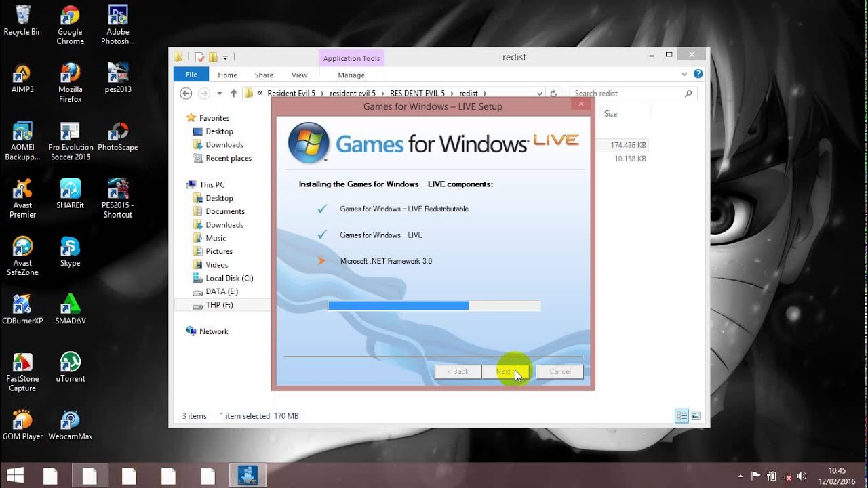
Task: Open the installer taskbar icon
Action: coord(248,475)
